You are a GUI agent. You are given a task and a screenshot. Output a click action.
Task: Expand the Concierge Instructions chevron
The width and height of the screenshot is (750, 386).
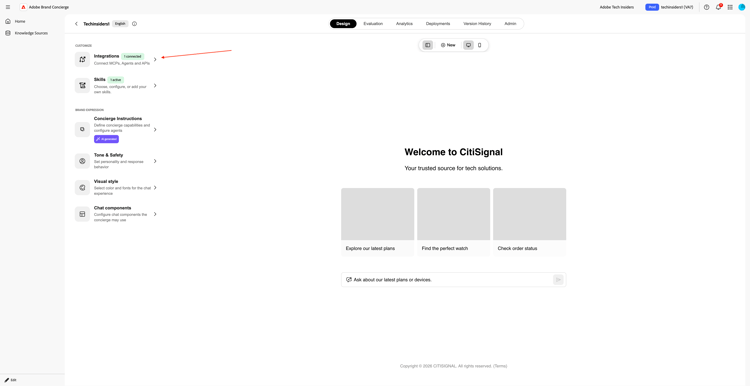(x=155, y=129)
